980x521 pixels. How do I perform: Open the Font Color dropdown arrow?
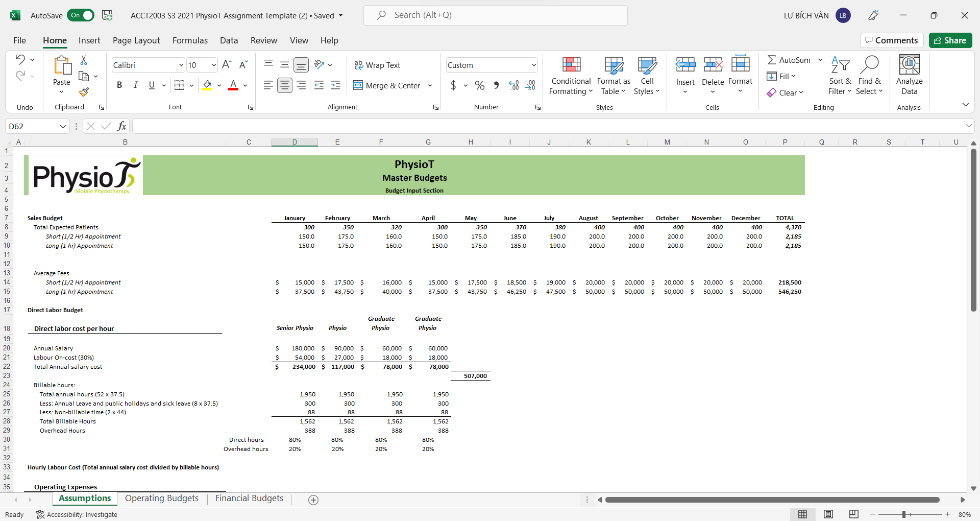(245, 85)
